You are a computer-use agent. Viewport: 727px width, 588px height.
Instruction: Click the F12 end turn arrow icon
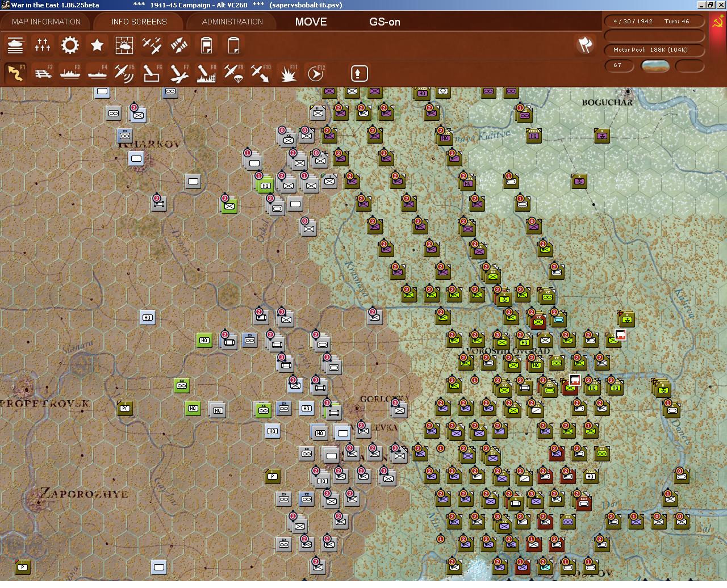click(315, 73)
